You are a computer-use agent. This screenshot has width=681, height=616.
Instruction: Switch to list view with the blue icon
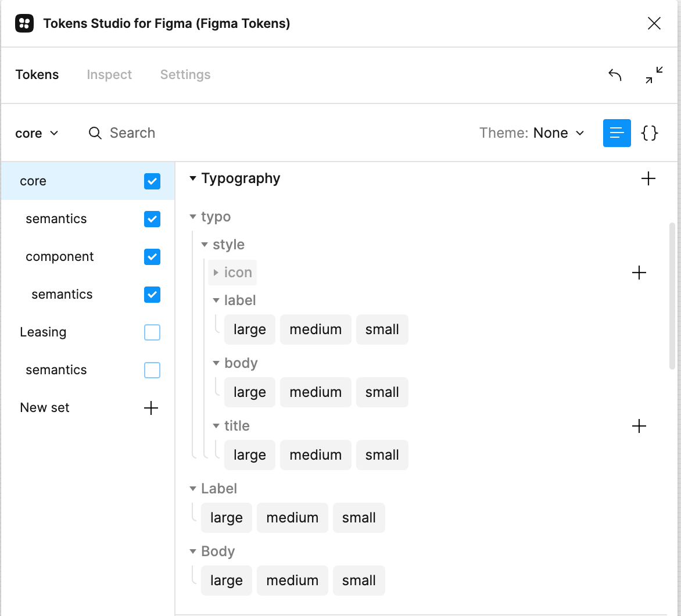617,133
